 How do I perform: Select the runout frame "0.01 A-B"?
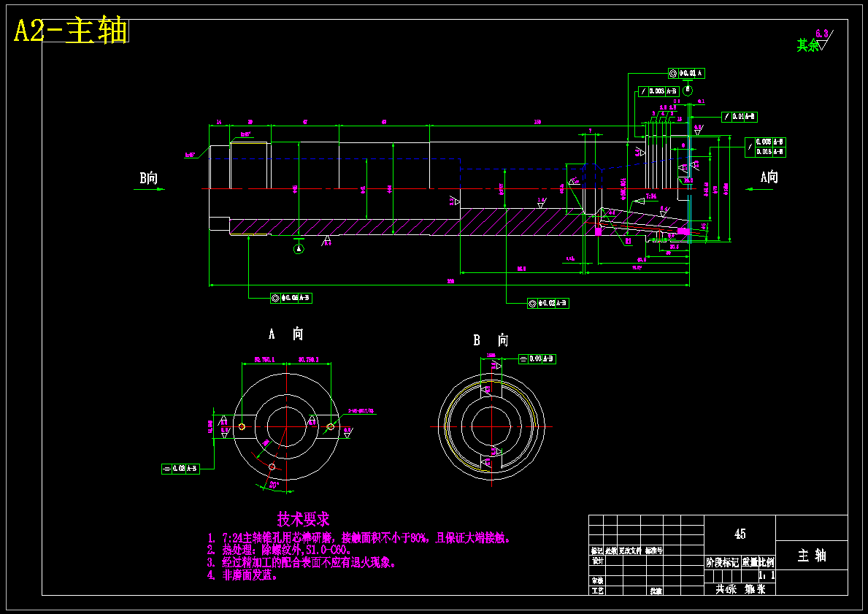[739, 117]
